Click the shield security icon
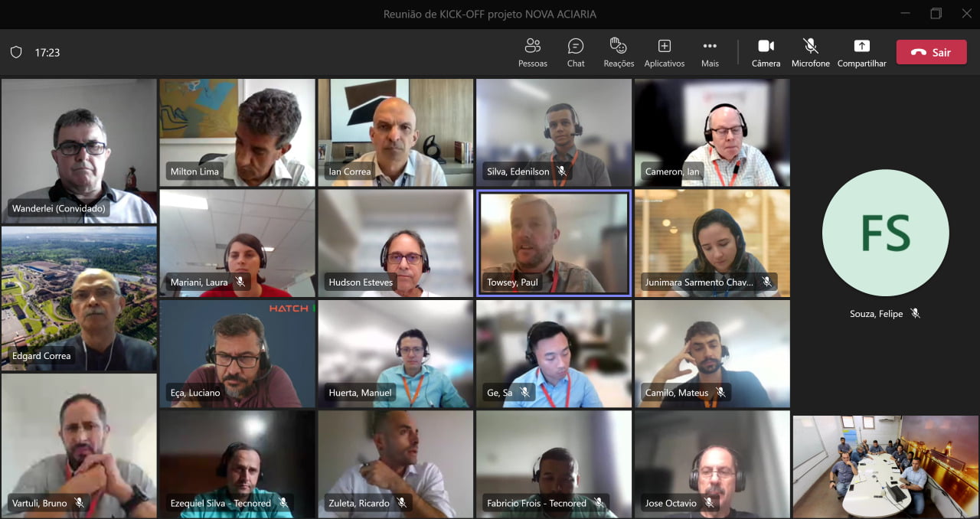 (x=16, y=53)
